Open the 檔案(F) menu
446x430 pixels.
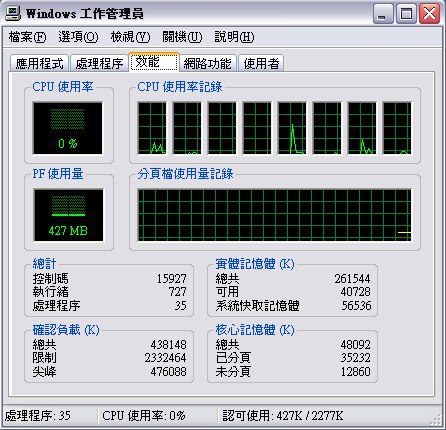click(27, 37)
